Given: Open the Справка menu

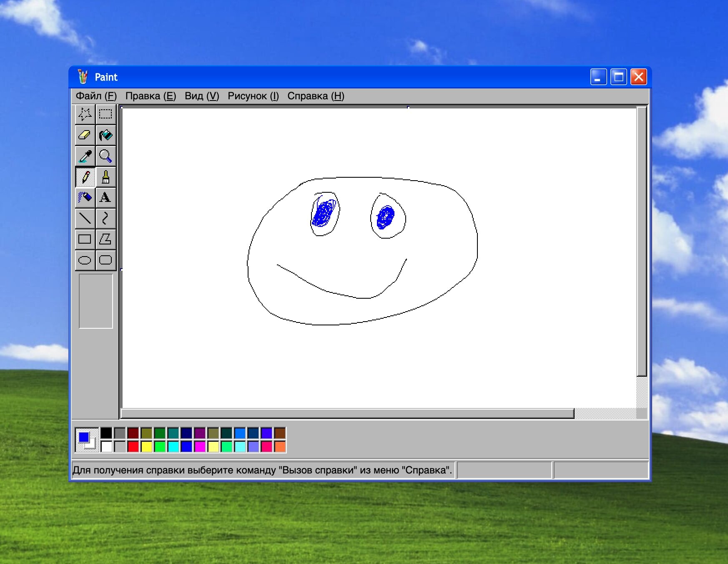Looking at the screenshot, I should [316, 96].
